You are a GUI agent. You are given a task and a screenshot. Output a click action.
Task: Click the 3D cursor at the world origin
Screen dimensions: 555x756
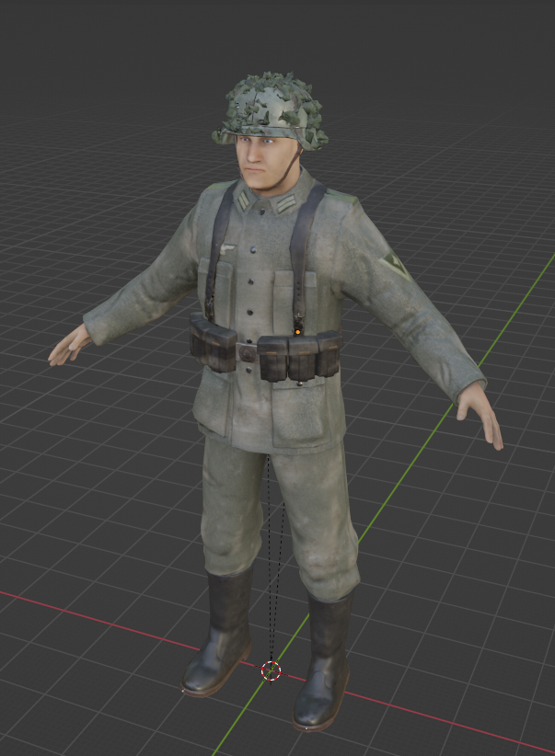click(272, 670)
